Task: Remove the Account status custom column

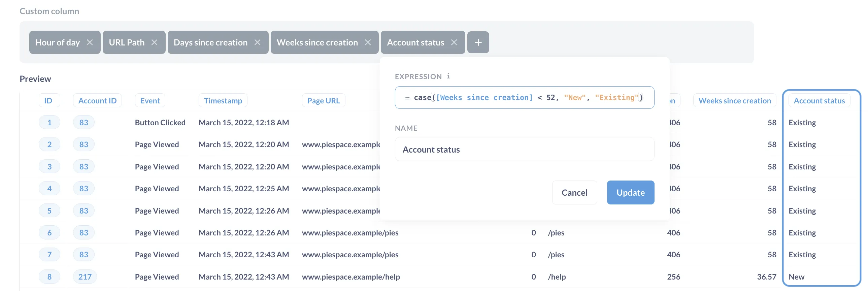Action: click(x=454, y=42)
